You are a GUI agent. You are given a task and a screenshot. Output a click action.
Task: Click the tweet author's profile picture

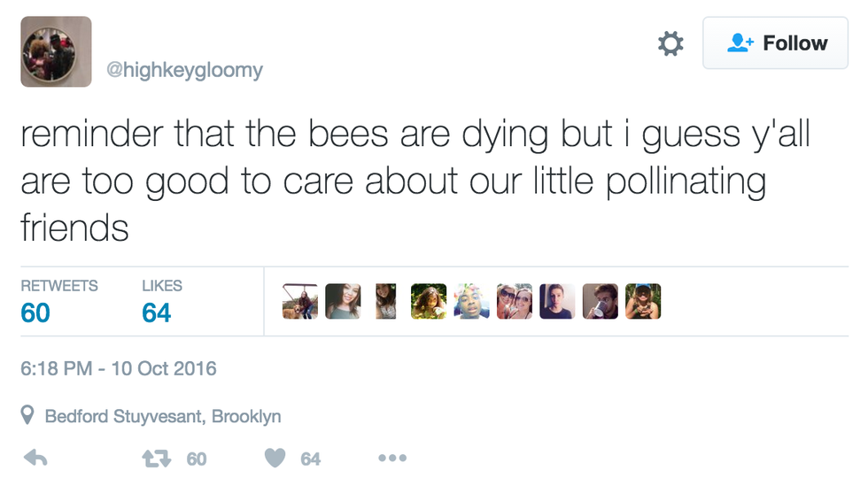tap(56, 51)
